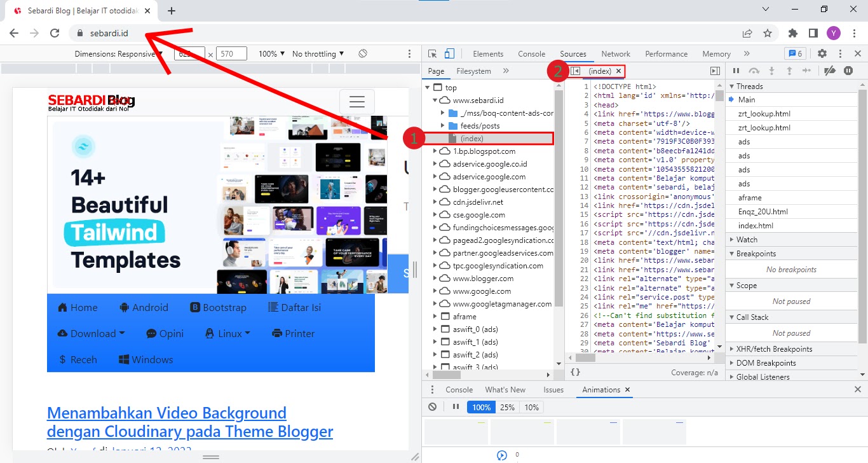Switch drawer to Console tab

pyautogui.click(x=459, y=390)
